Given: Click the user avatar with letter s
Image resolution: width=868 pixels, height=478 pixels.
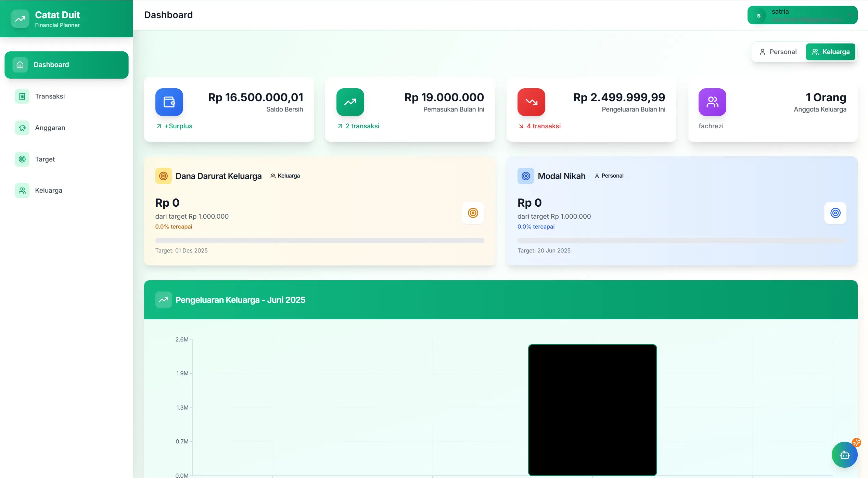Looking at the screenshot, I should [759, 15].
